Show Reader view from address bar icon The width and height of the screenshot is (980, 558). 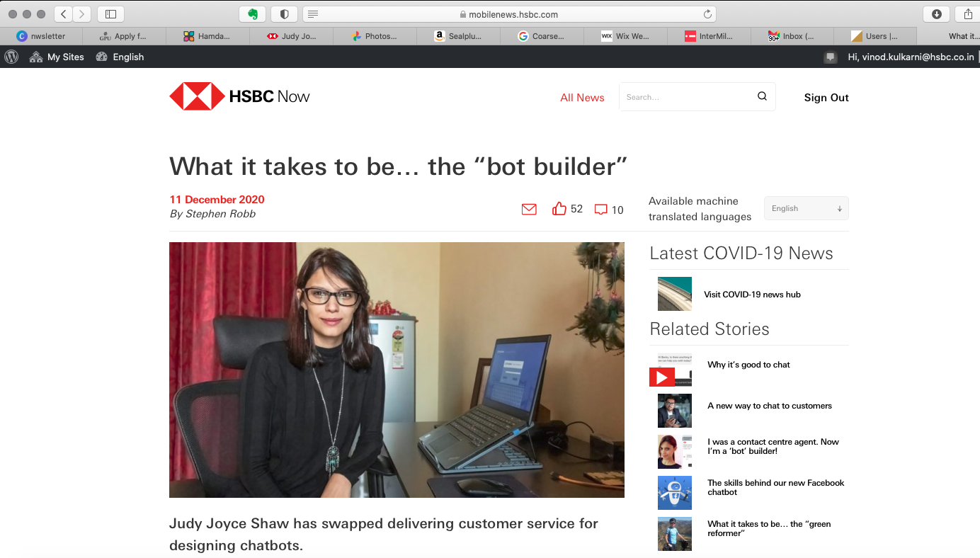coord(313,14)
